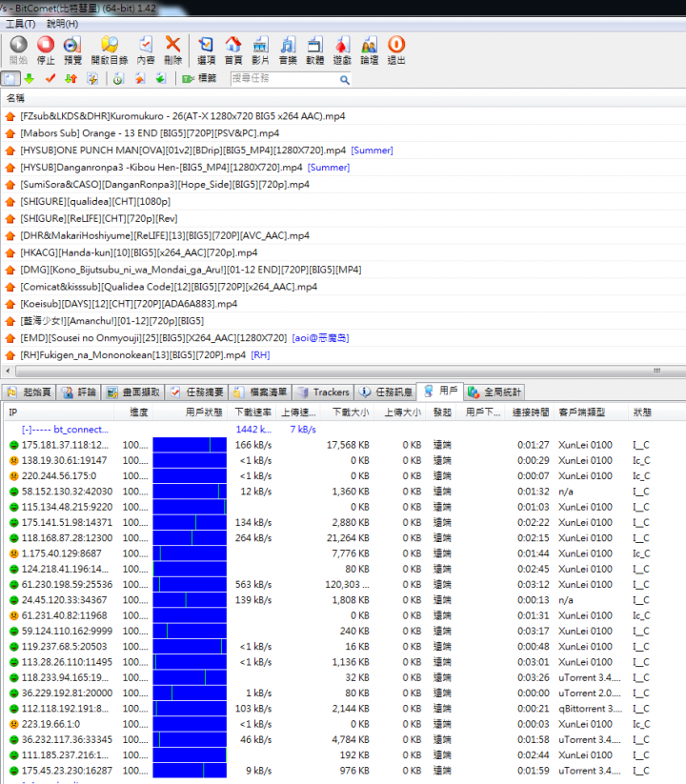
Task: Stop the task with 停止 button
Action: pyautogui.click(x=46, y=50)
